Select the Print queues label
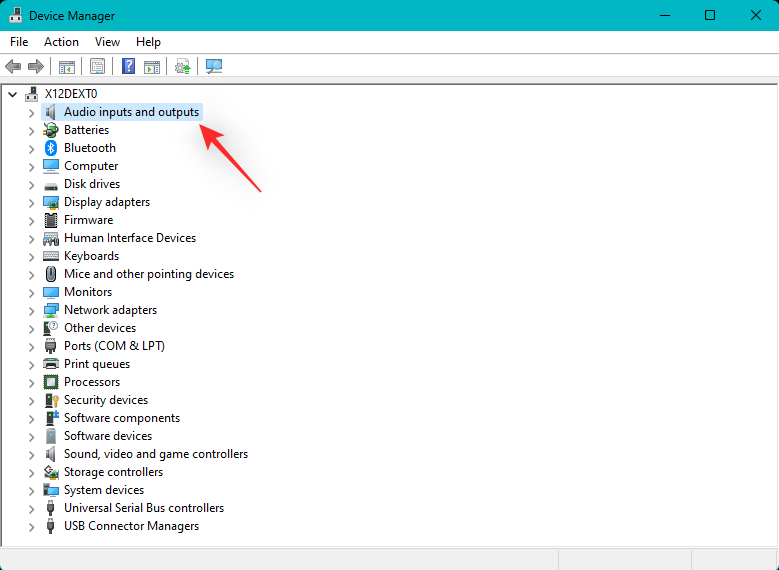The height and width of the screenshot is (570, 779). coord(97,364)
